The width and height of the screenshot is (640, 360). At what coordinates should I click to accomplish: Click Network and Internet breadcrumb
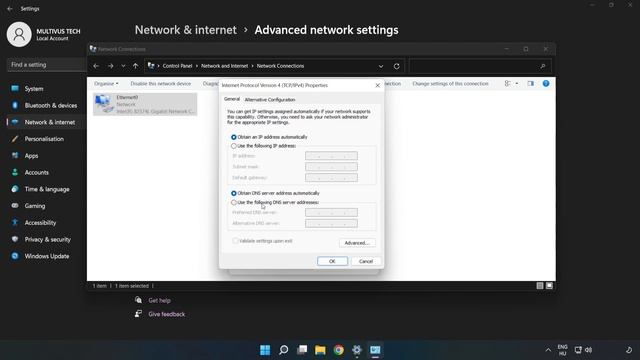pos(224,66)
